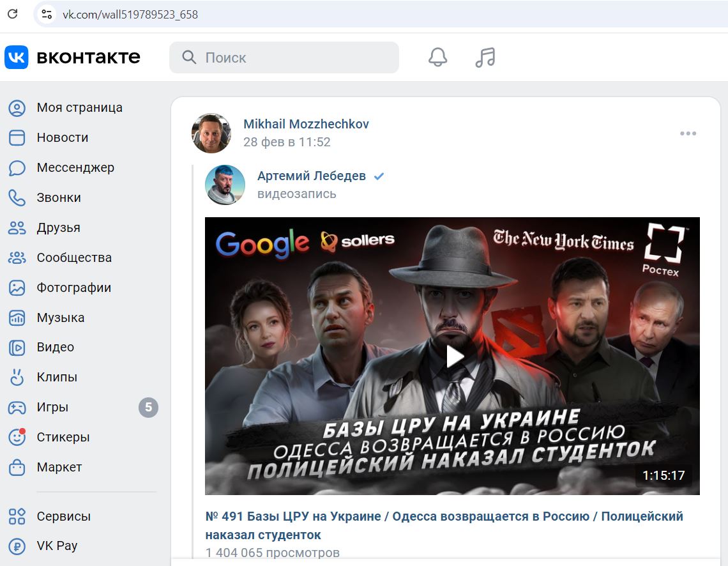Image resolution: width=728 pixels, height=566 pixels.
Task: Open the post's three-dot options menu
Action: [x=688, y=134]
